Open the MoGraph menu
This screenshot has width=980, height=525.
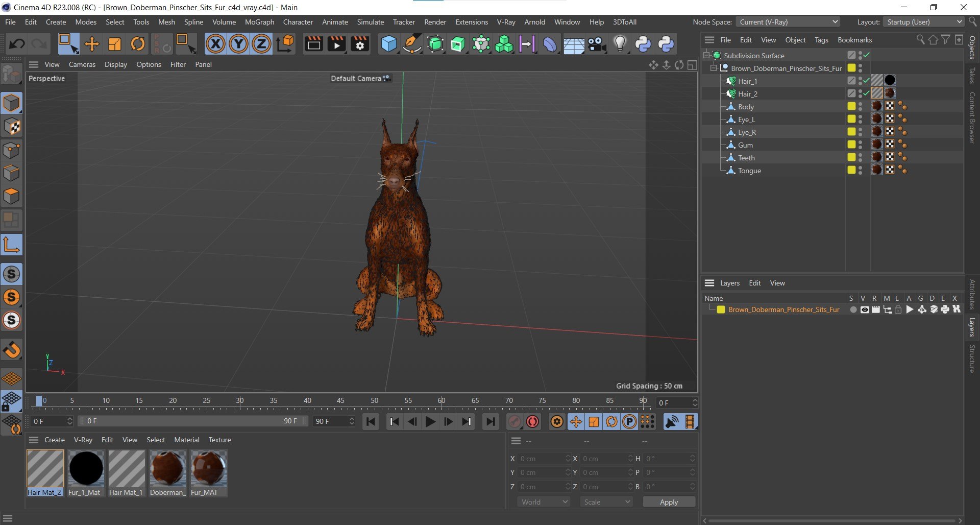click(x=259, y=22)
